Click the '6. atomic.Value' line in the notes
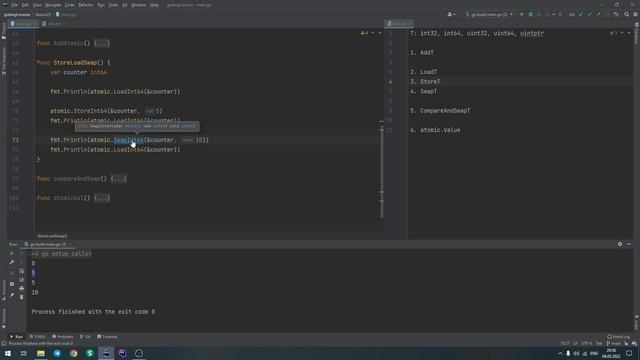The width and height of the screenshot is (640, 360). pos(435,130)
